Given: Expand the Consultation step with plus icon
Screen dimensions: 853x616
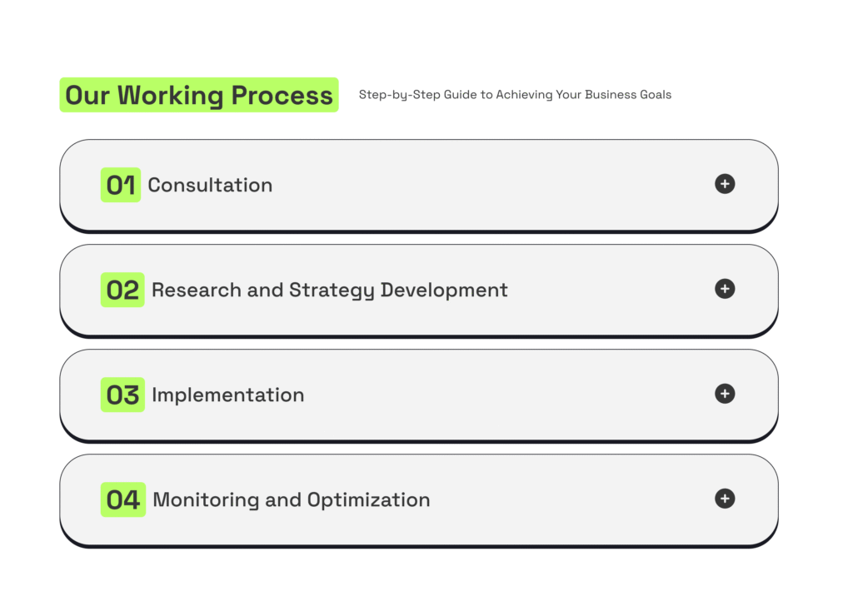Looking at the screenshot, I should pyautogui.click(x=725, y=184).
